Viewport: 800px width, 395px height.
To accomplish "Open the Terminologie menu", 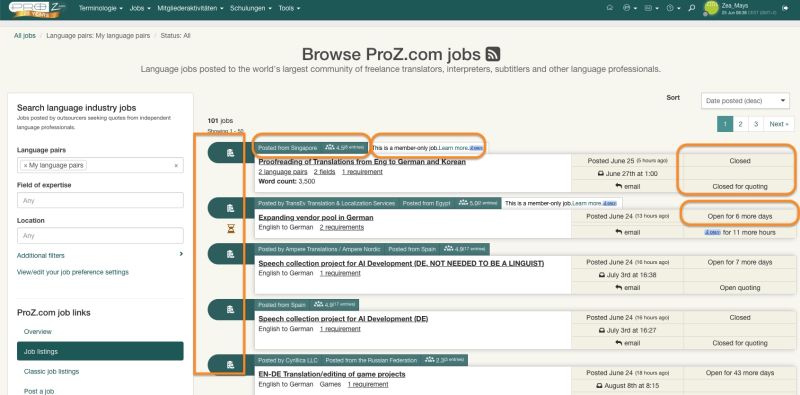I will tap(101, 9).
